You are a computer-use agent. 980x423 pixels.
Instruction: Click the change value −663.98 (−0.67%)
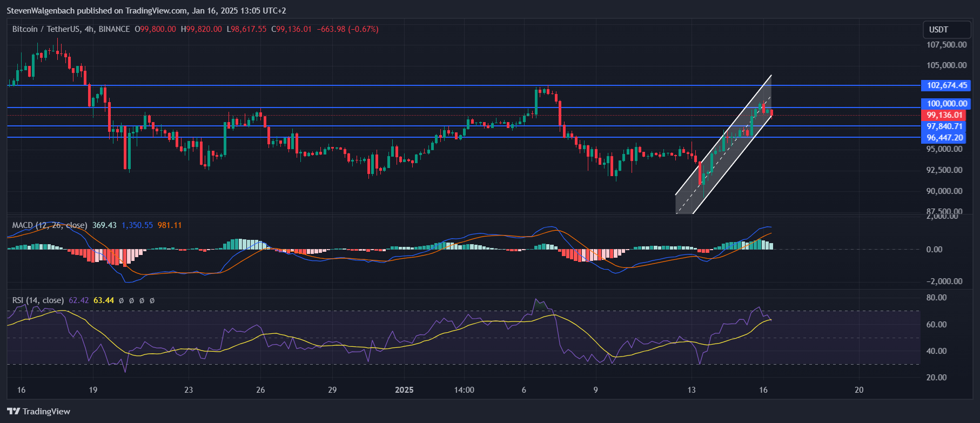pyautogui.click(x=347, y=29)
